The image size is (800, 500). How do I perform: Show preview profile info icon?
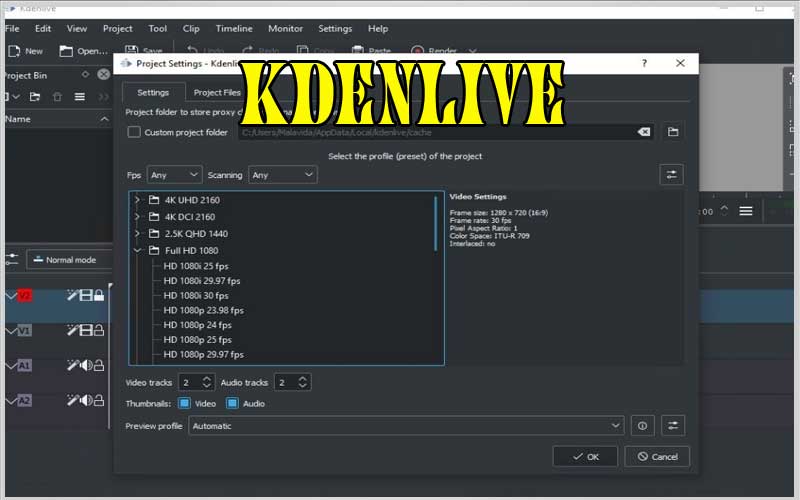(642, 426)
